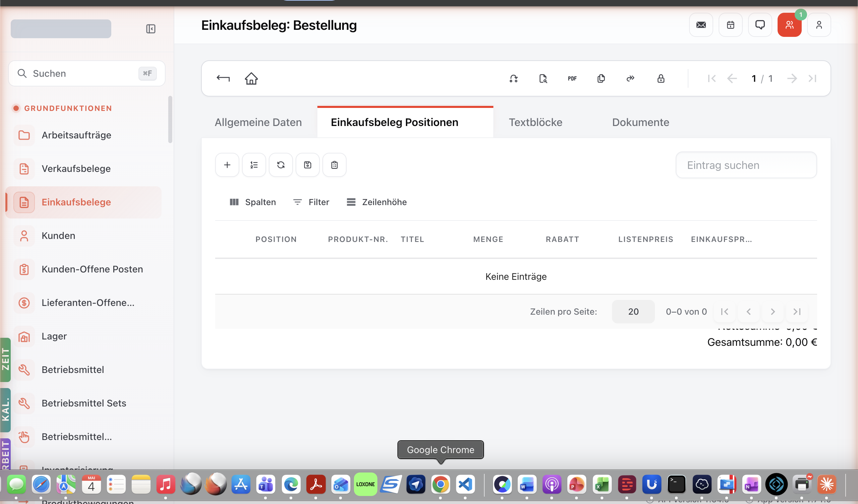Duplicate the document with the copy icon
The image size is (858, 504).
[601, 79]
